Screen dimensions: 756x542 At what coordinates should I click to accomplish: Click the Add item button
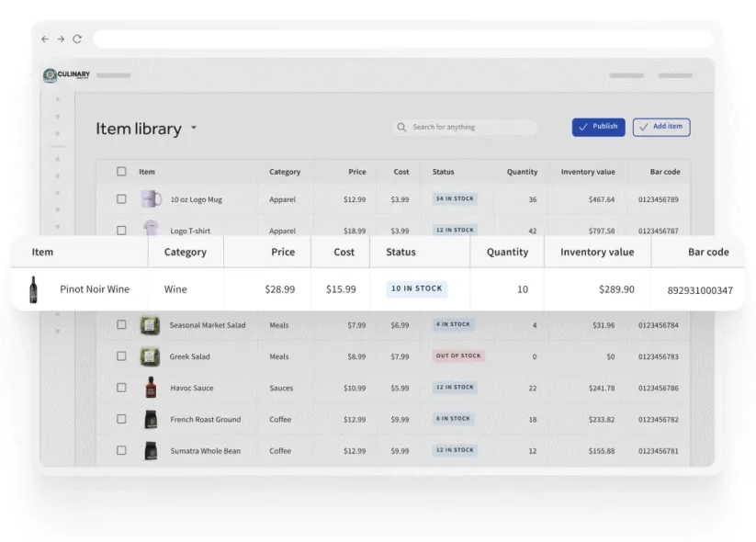(661, 127)
